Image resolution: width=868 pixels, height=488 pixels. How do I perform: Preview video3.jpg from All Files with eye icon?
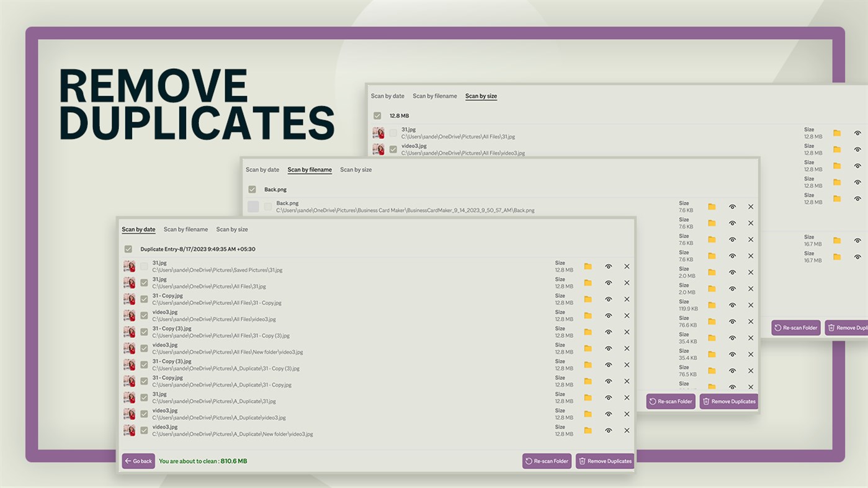608,315
